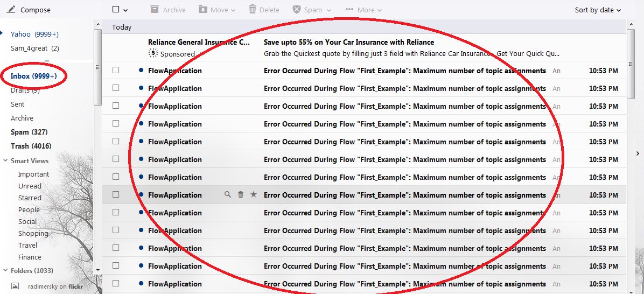Screen dimensions: 644x294
Task: Expand the right-side panel arrow
Action: click(638, 153)
